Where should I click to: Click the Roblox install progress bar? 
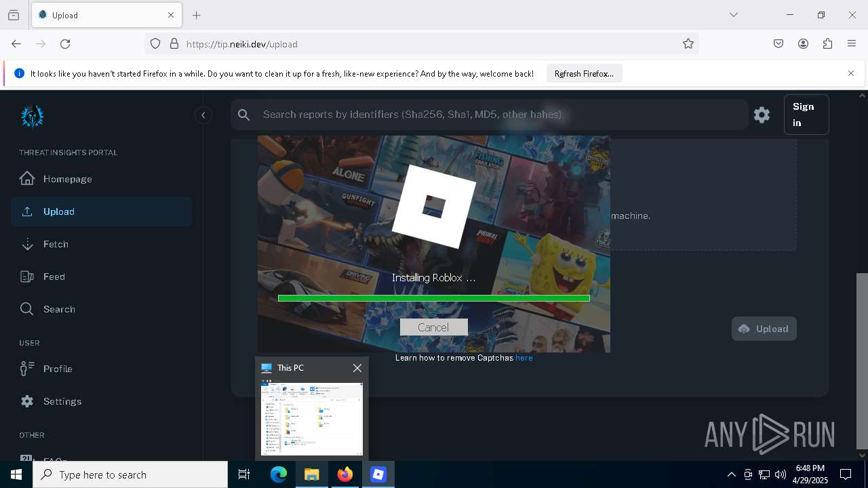(434, 298)
